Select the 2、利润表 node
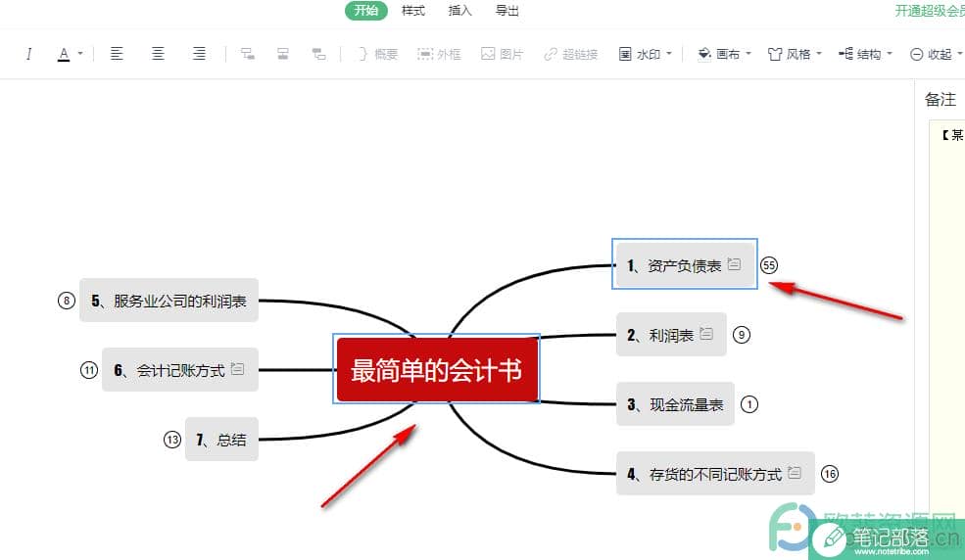 pyautogui.click(x=671, y=335)
